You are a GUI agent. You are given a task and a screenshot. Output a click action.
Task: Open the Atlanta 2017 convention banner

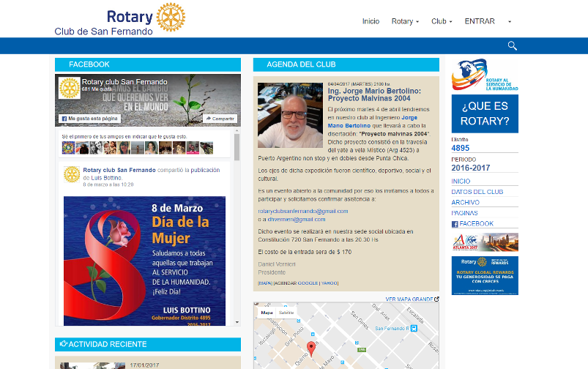click(484, 242)
